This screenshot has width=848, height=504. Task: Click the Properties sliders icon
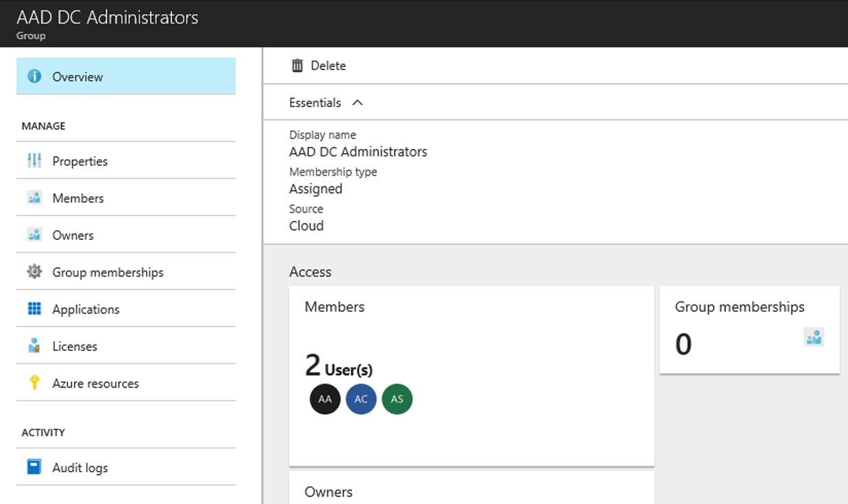[x=34, y=161]
